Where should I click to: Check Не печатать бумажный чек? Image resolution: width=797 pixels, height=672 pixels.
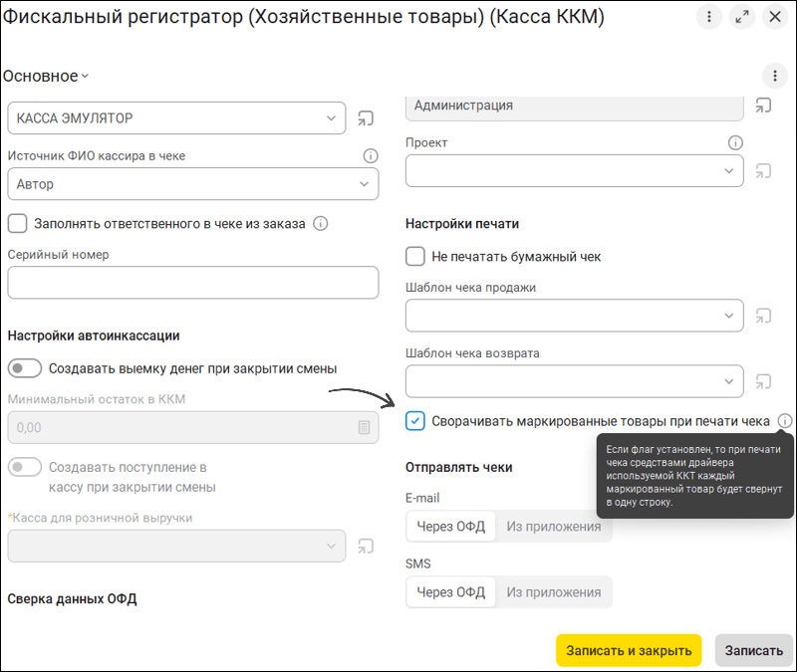point(415,257)
